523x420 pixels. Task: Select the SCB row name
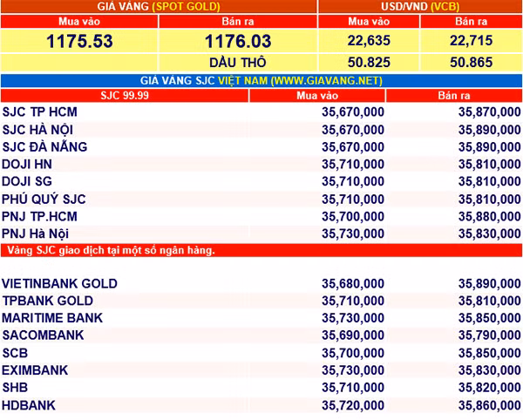(15, 353)
